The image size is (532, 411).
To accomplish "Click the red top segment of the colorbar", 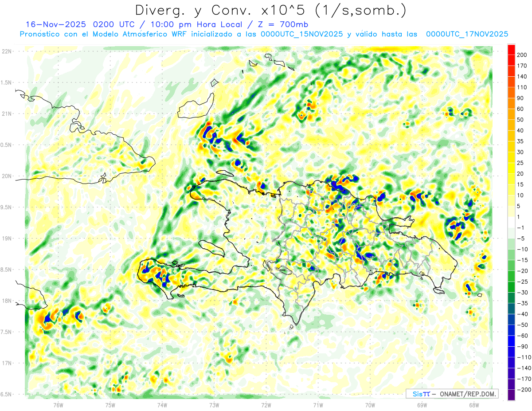I will click(x=511, y=49).
